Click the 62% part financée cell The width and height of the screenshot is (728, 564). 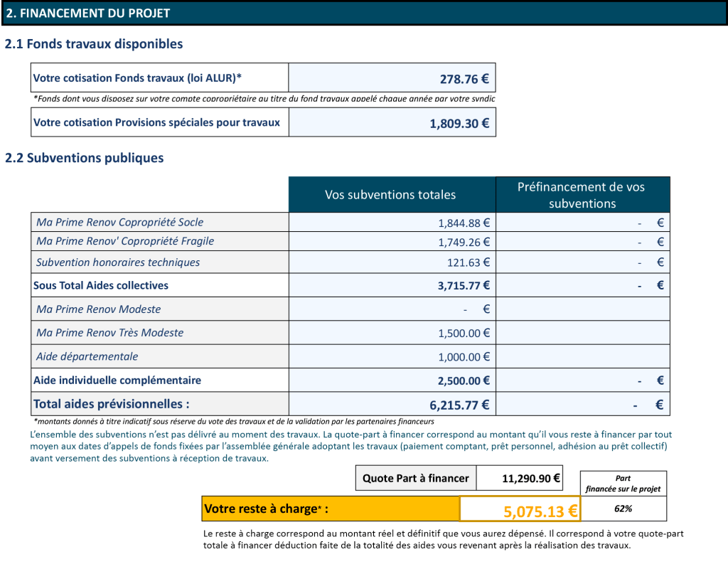[623, 509]
